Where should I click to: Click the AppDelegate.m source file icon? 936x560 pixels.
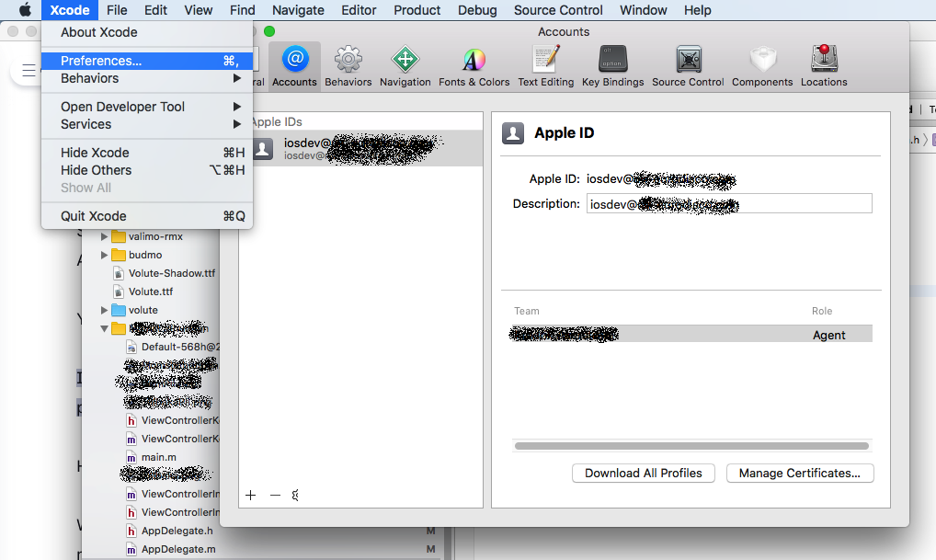coord(131,549)
